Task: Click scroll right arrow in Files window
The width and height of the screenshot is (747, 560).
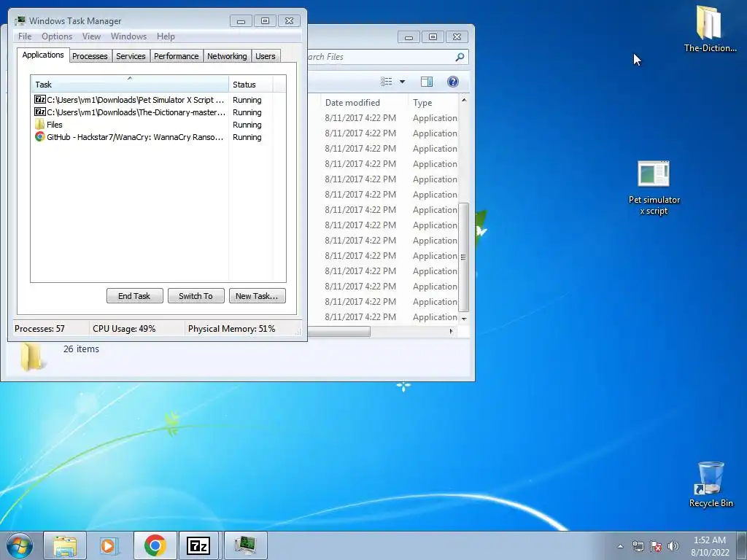Action: click(451, 332)
